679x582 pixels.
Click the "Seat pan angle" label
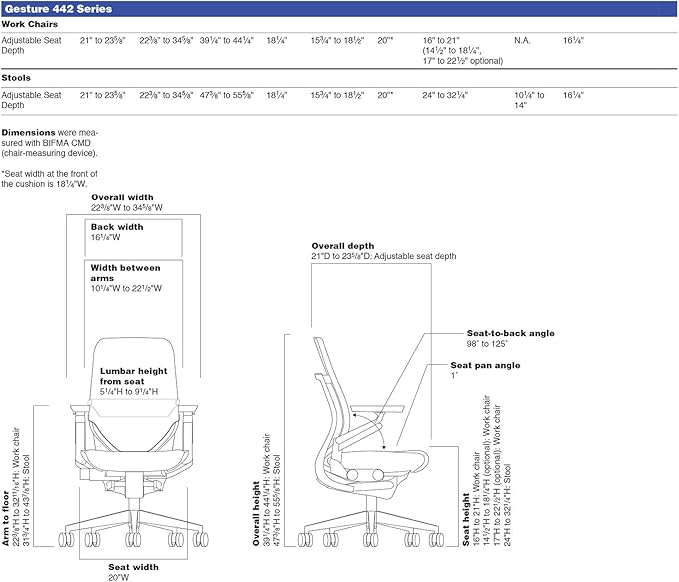coord(485,365)
